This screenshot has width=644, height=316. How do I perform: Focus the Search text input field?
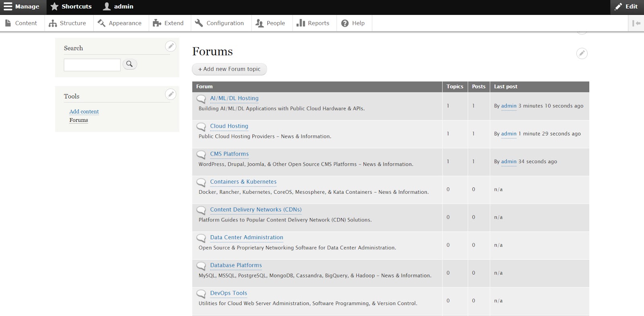pos(92,65)
